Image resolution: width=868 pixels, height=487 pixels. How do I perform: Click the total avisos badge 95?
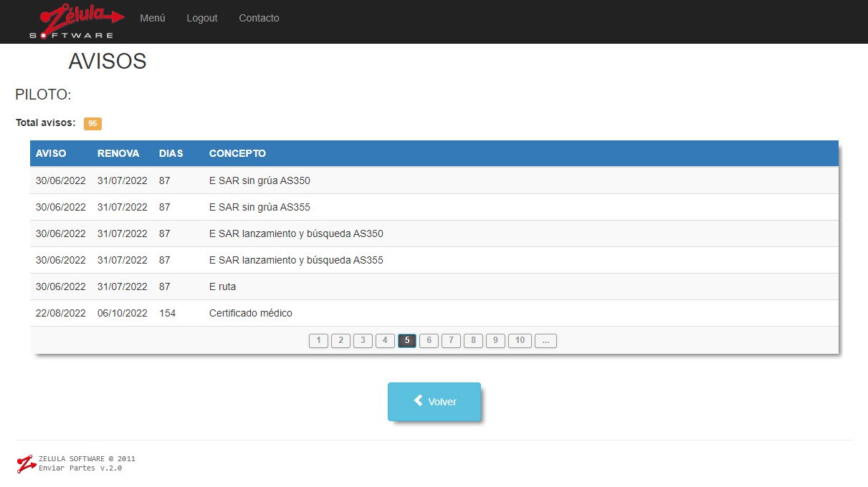coord(92,123)
